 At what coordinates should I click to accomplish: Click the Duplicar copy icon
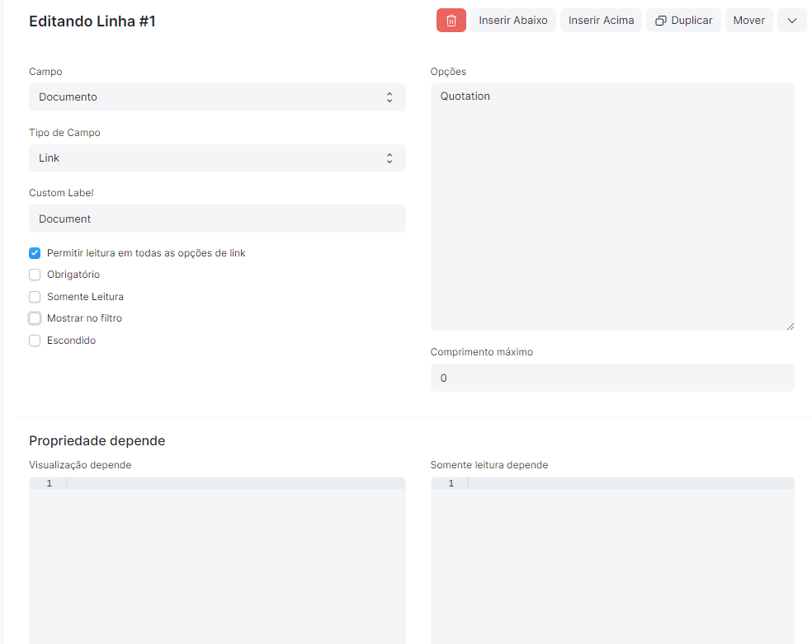click(660, 21)
